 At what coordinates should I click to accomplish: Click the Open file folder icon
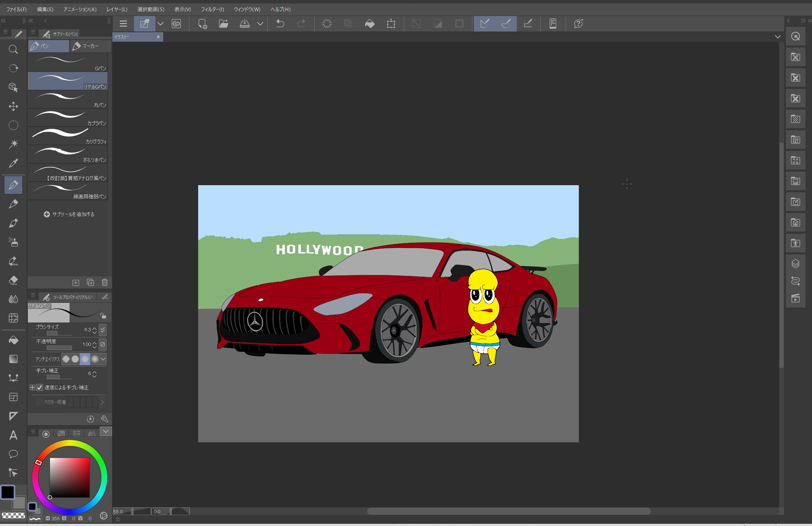pos(223,23)
